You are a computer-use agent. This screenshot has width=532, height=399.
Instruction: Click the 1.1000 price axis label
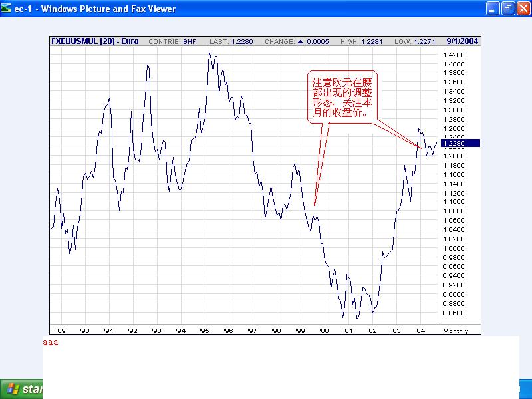coord(454,202)
